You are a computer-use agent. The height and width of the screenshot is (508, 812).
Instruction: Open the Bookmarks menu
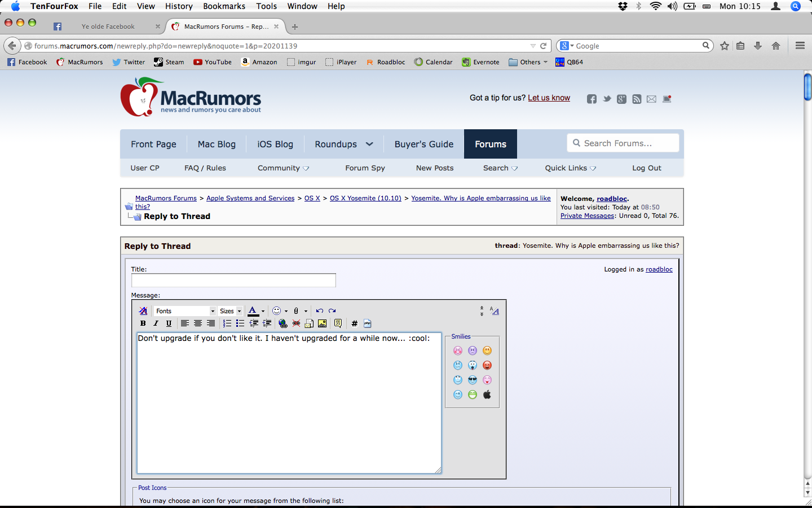(x=224, y=6)
